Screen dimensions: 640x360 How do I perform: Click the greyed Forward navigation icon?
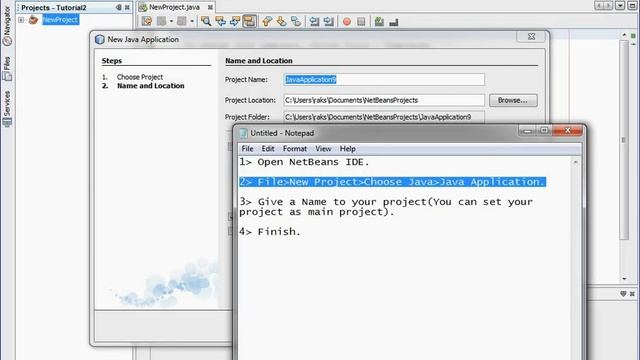182,21
